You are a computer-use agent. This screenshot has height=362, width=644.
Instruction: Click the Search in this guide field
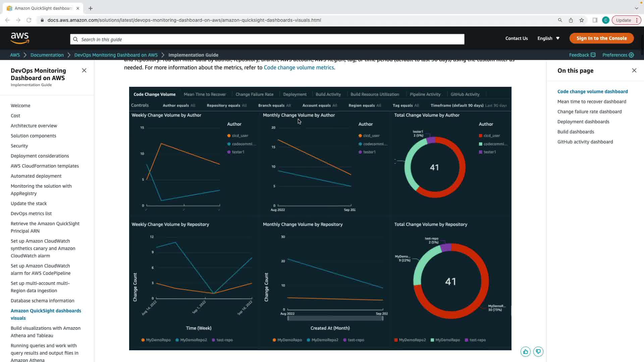click(x=267, y=39)
